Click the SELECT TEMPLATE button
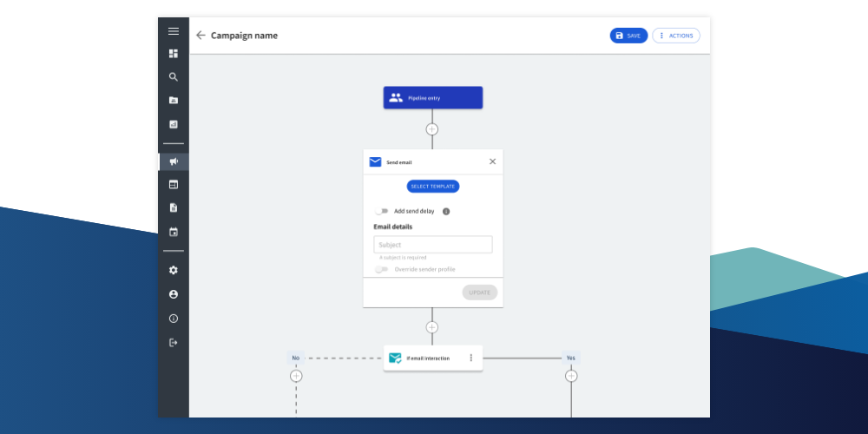 coord(433,186)
